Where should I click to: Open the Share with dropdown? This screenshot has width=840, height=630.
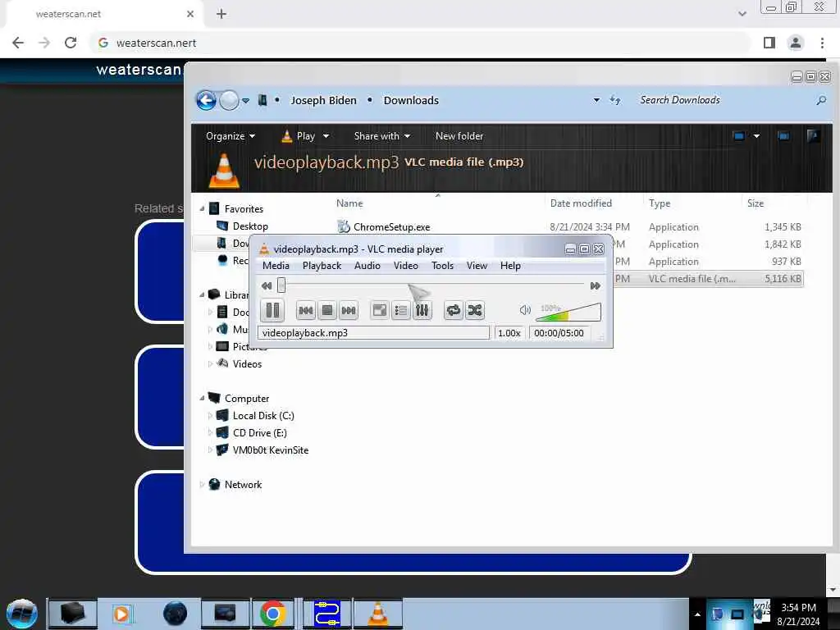pos(382,136)
